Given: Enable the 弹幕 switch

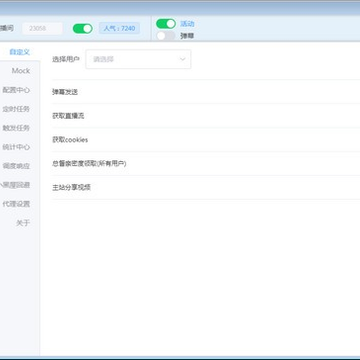Looking at the screenshot, I should (166, 36).
